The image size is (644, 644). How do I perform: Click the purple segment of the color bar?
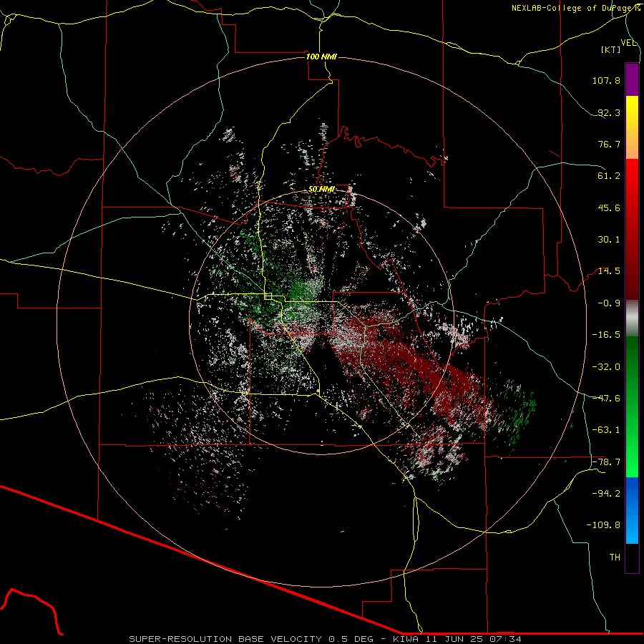click(632, 79)
